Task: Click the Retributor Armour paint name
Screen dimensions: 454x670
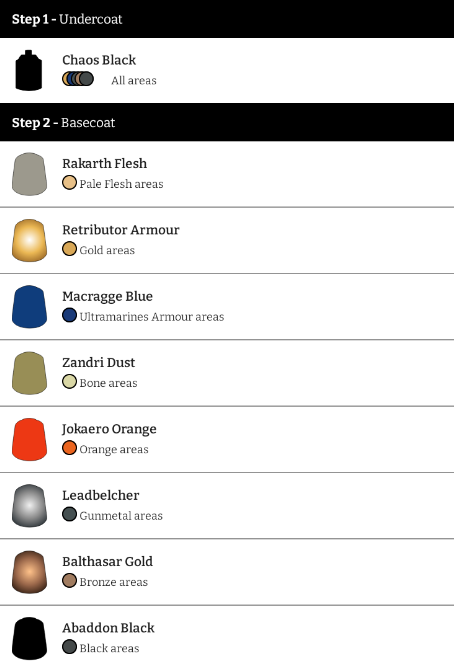Action: (121, 230)
